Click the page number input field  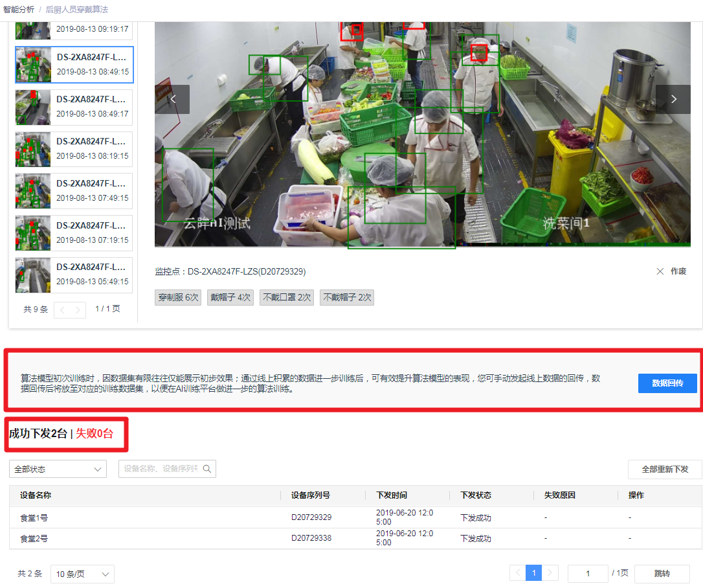tap(587, 573)
